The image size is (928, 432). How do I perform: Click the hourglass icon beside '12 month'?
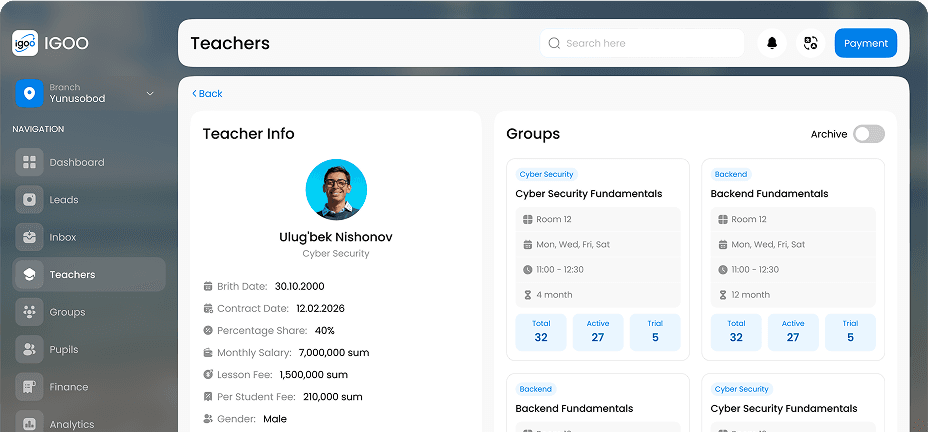[x=723, y=295]
